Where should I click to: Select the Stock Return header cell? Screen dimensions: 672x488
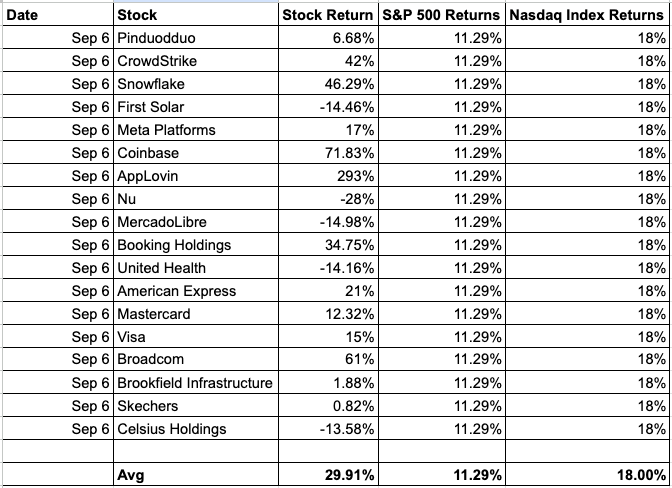pos(328,15)
